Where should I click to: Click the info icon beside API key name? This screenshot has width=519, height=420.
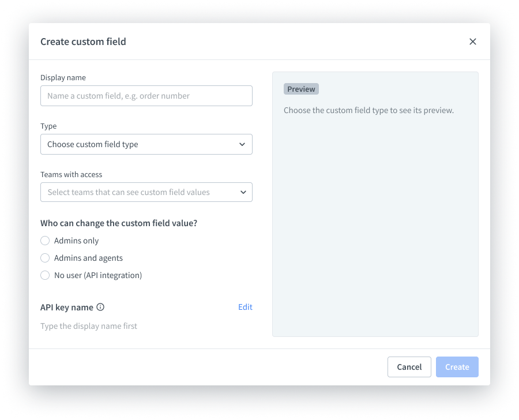[x=100, y=307]
